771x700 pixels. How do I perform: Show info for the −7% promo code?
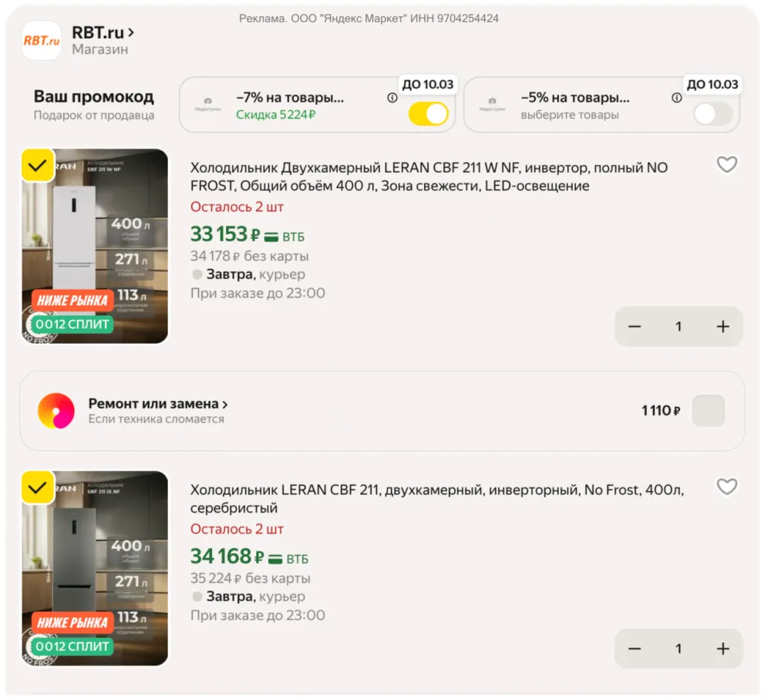click(392, 98)
